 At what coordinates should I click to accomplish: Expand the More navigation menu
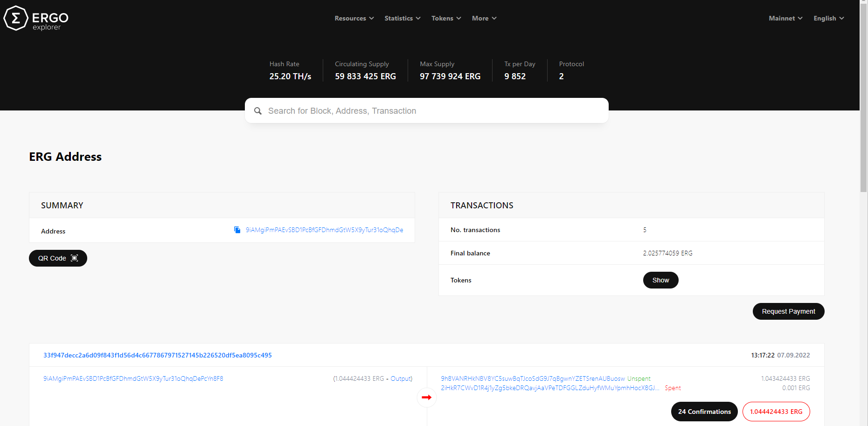[484, 18]
